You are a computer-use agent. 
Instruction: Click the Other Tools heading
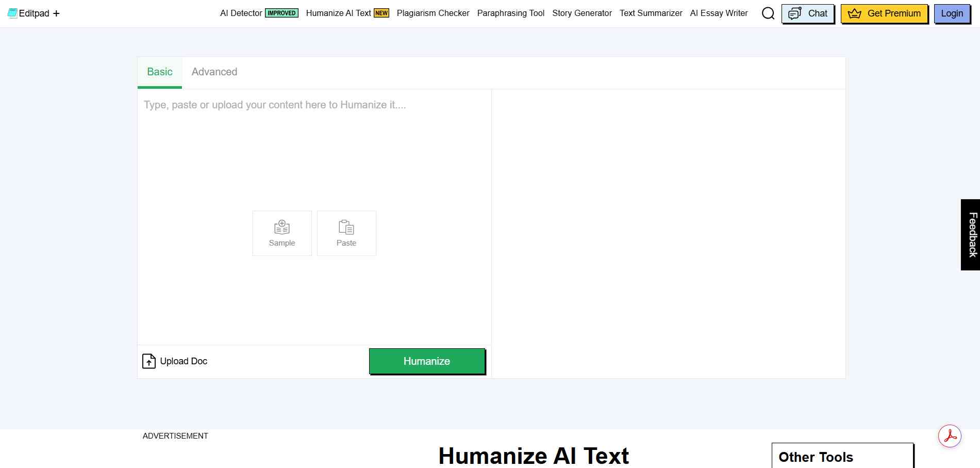coord(816,457)
